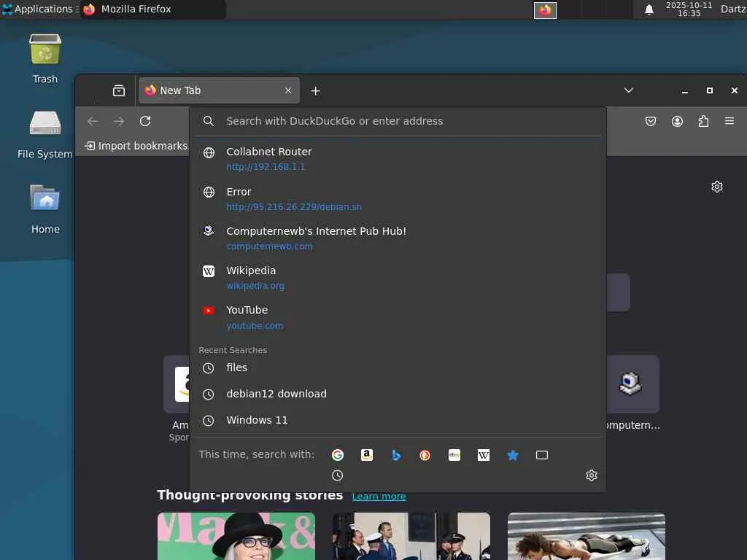The width and height of the screenshot is (747, 560).
Task: Select recent search 'files'
Action: pos(398,367)
